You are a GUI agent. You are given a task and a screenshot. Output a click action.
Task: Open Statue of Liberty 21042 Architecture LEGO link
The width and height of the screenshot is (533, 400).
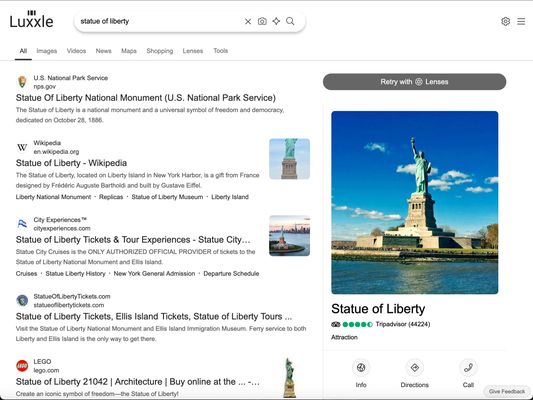pyautogui.click(x=137, y=382)
